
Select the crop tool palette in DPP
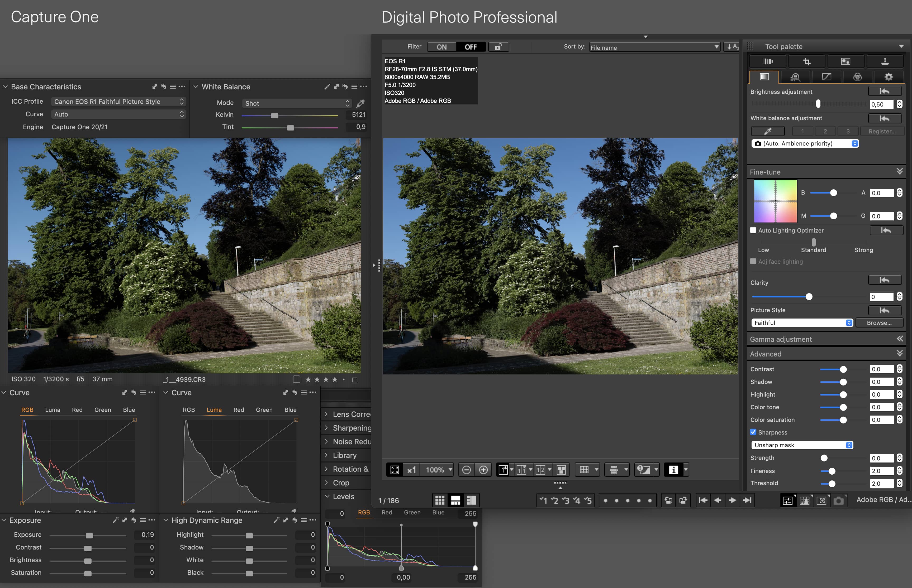806,61
